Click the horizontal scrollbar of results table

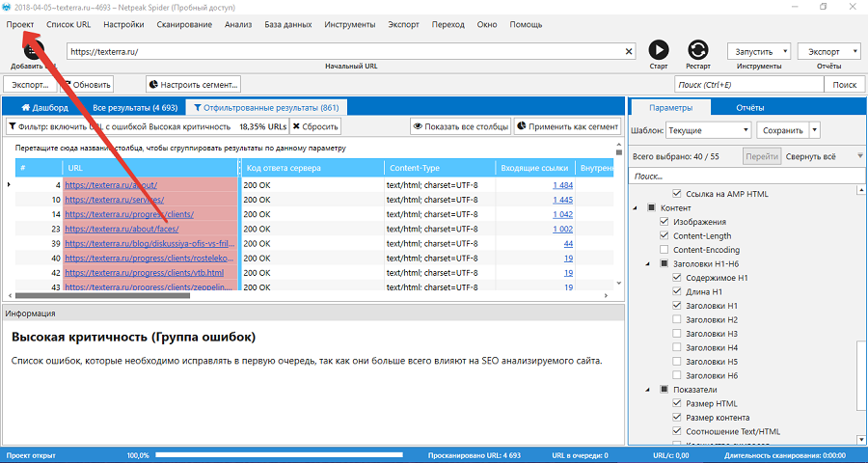pyautogui.click(x=102, y=296)
